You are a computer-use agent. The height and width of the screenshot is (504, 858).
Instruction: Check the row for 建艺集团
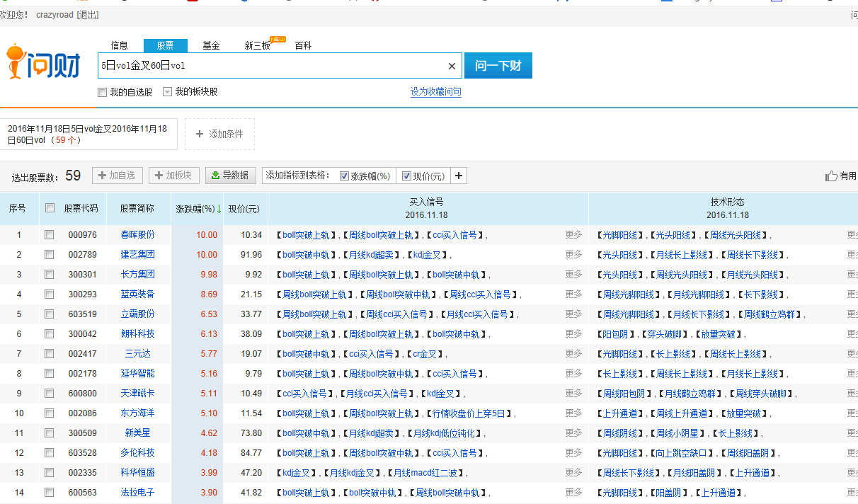click(49, 255)
